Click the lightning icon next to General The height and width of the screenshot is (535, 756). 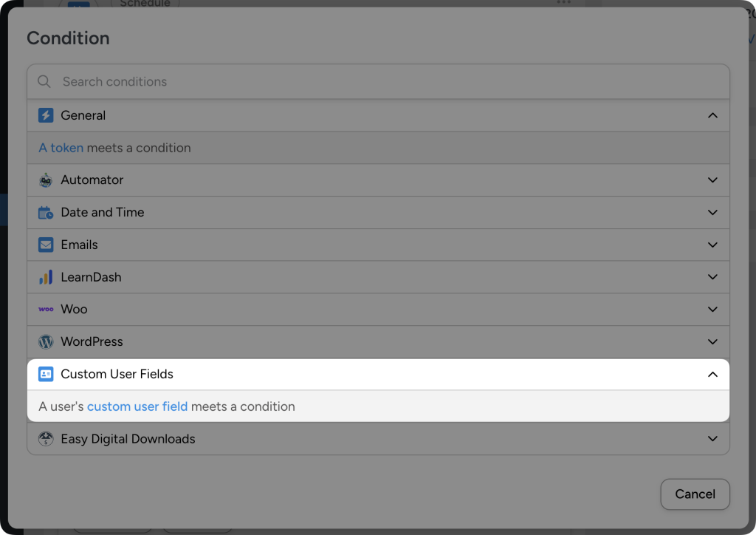[45, 115]
